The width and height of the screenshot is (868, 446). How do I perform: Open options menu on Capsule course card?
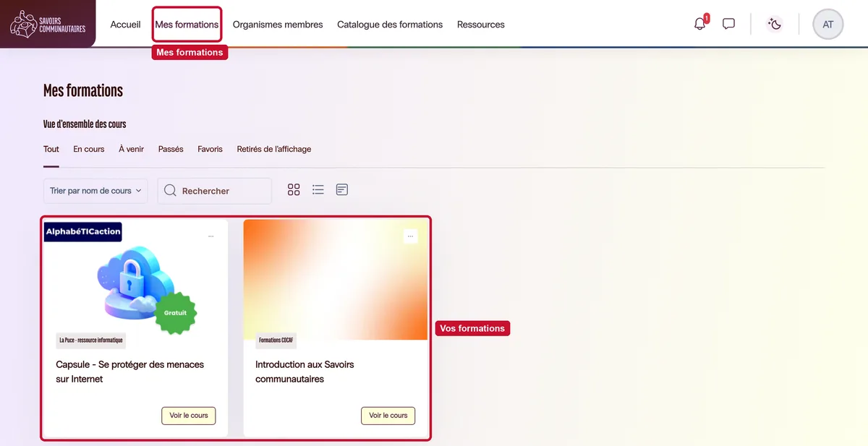point(211,236)
